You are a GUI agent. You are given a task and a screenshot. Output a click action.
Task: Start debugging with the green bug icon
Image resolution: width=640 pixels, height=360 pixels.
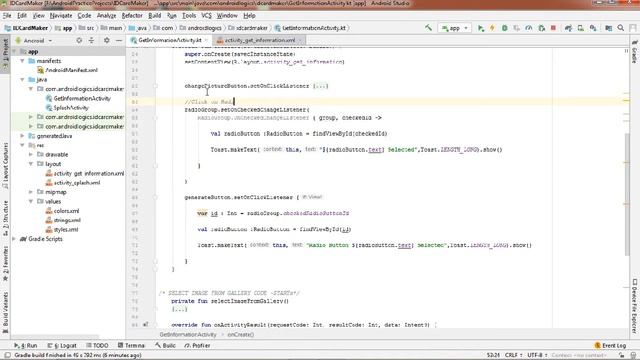504,28
